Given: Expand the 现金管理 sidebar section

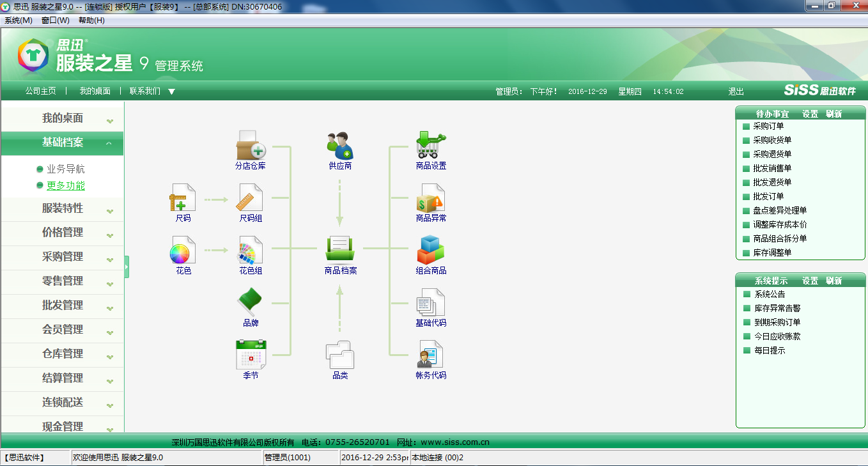Looking at the screenshot, I should 62,424.
